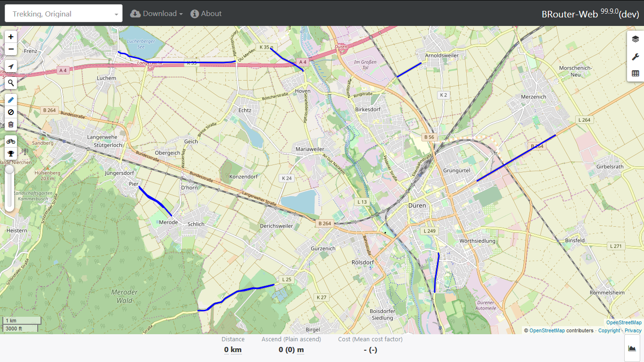Follow the OpenStreetMap contributors link

(547, 330)
